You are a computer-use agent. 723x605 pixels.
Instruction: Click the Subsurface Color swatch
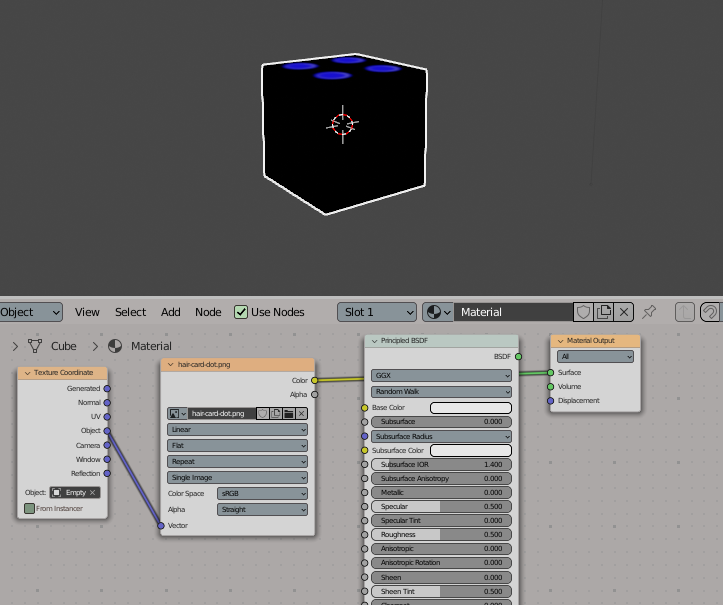[471, 450]
